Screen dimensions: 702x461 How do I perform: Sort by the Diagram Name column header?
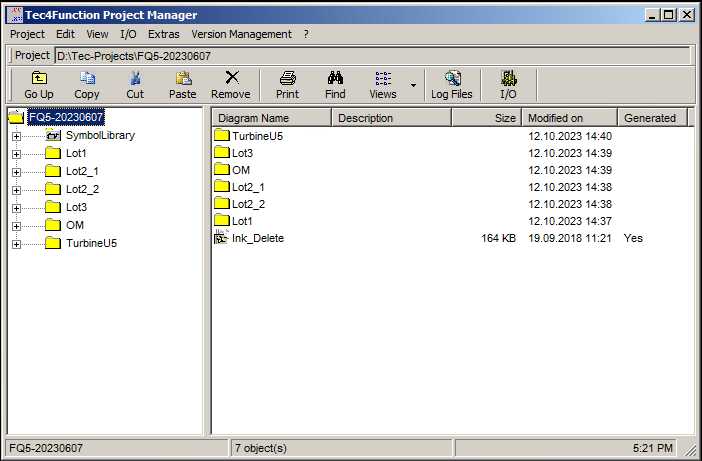(270, 118)
